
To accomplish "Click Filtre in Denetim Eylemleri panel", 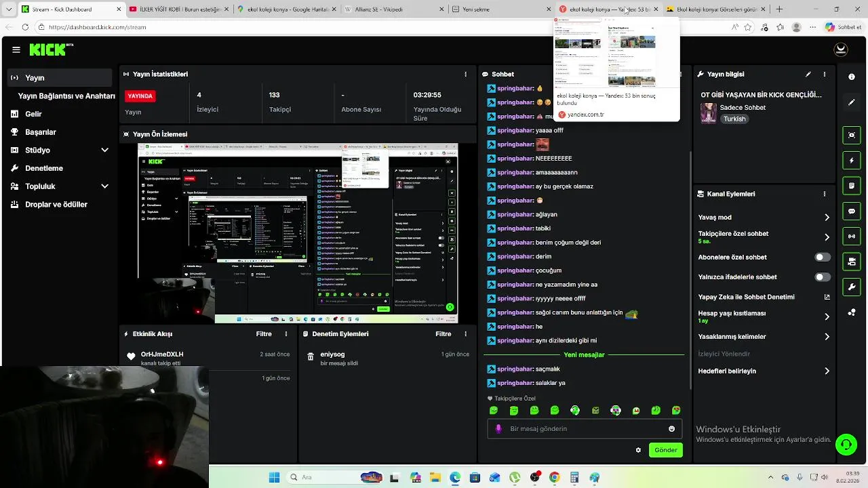I will click(x=443, y=334).
